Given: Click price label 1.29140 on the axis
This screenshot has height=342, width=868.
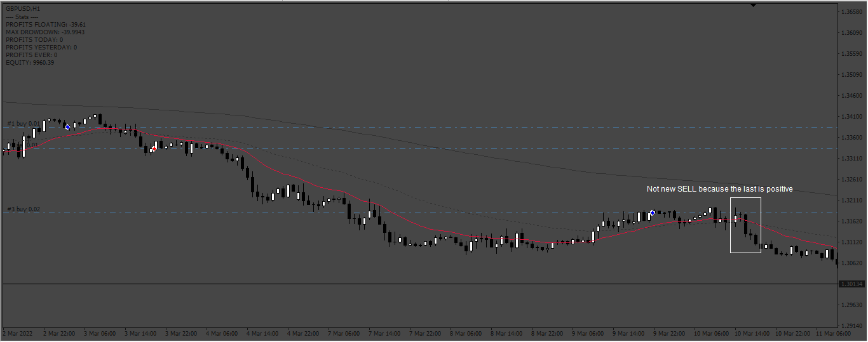Looking at the screenshot, I should click(851, 326).
